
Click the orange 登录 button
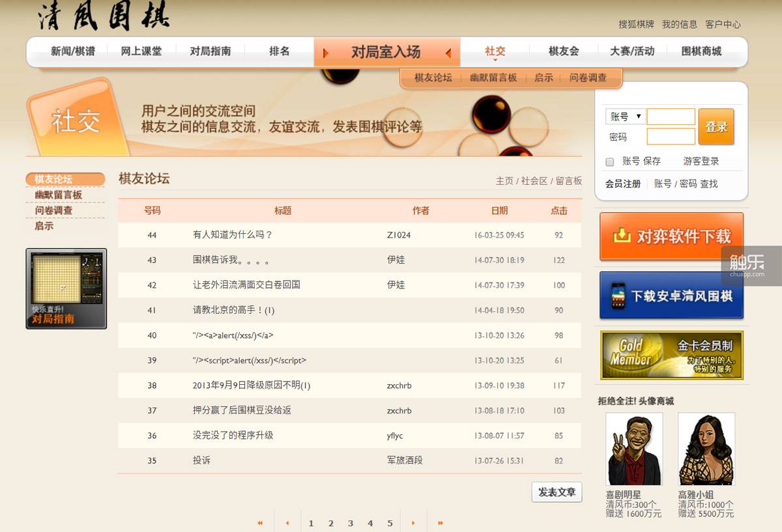tap(716, 126)
